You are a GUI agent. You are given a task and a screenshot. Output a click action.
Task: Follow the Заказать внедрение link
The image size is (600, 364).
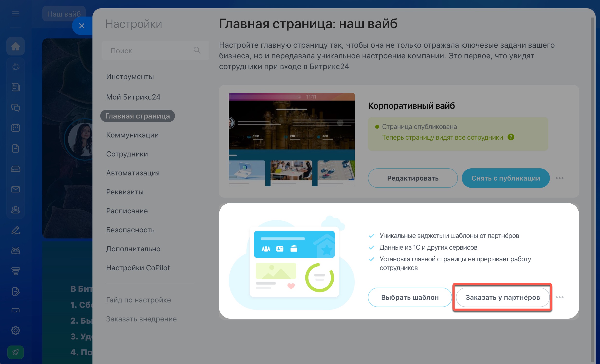pyautogui.click(x=141, y=319)
